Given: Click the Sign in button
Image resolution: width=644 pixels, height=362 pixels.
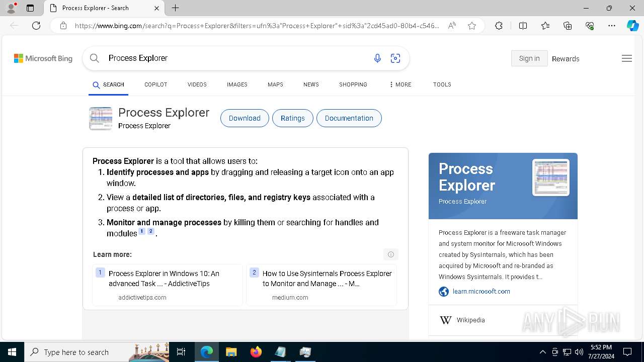Looking at the screenshot, I should coord(529,58).
